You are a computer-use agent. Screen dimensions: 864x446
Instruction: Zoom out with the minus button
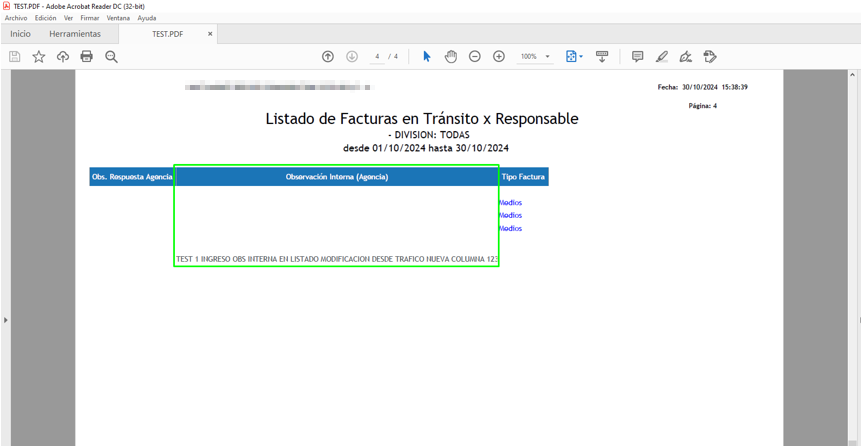pyautogui.click(x=475, y=57)
